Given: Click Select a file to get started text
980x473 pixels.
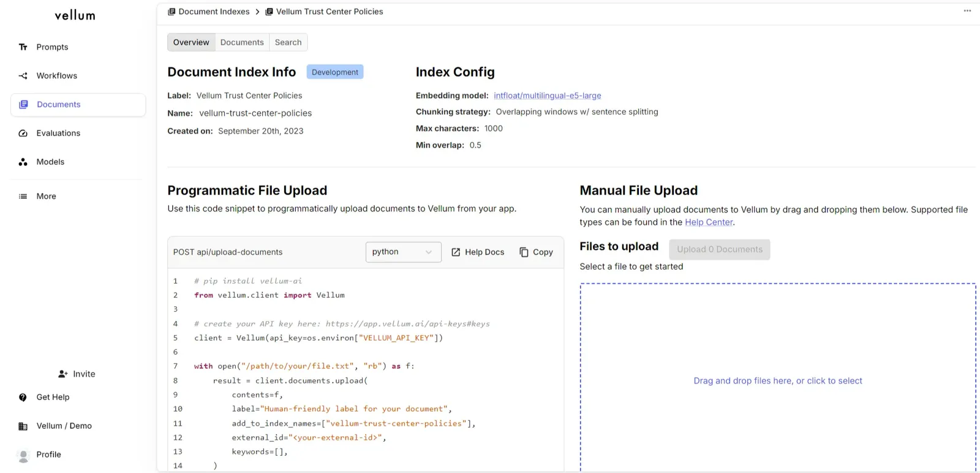Looking at the screenshot, I should pyautogui.click(x=631, y=267).
